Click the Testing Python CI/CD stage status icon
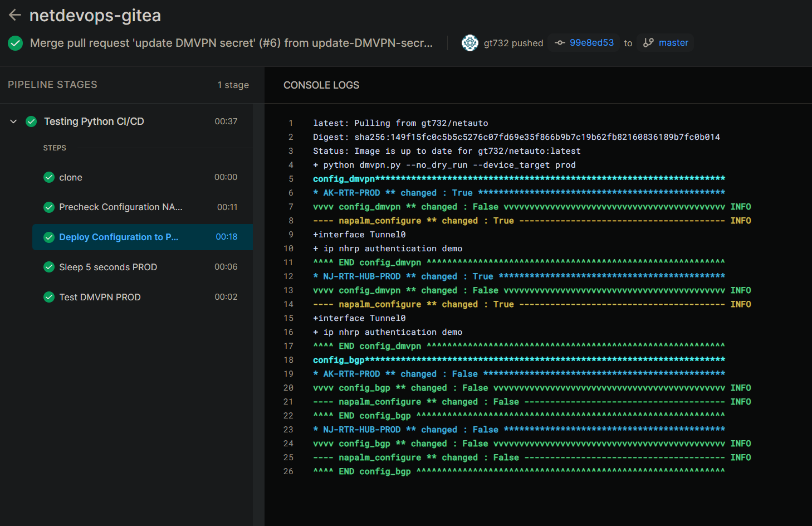Image resolution: width=812 pixels, height=526 pixels. point(31,121)
